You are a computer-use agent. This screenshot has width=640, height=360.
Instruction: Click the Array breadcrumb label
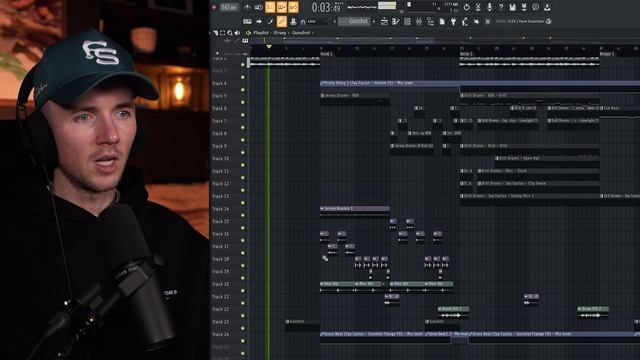pos(280,33)
